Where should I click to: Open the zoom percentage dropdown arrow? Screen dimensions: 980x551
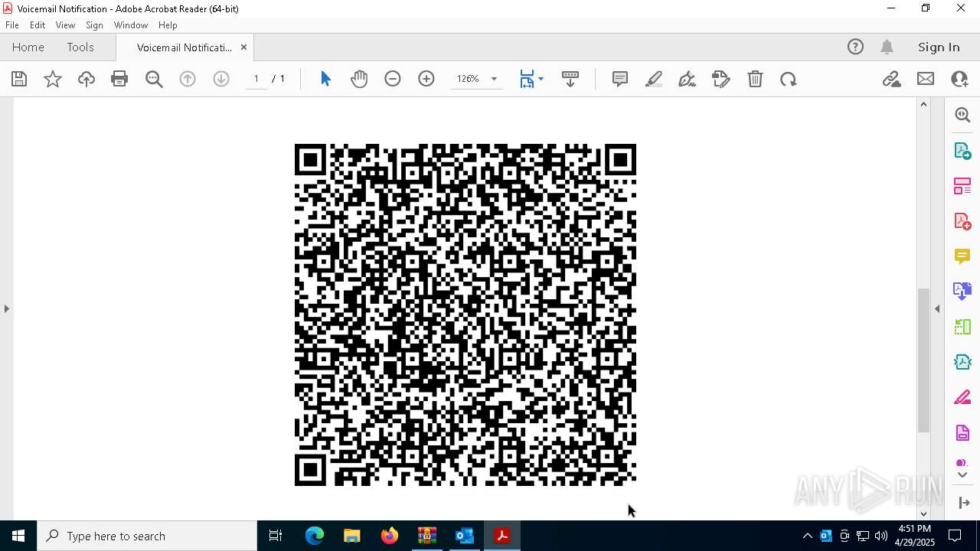coord(494,79)
